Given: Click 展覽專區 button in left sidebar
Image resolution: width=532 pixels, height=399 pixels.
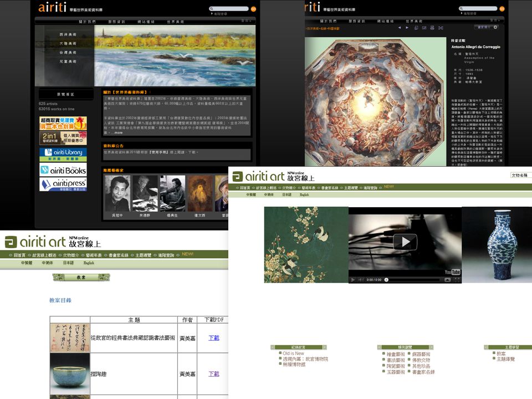Looking at the screenshot, I should [x=66, y=94].
